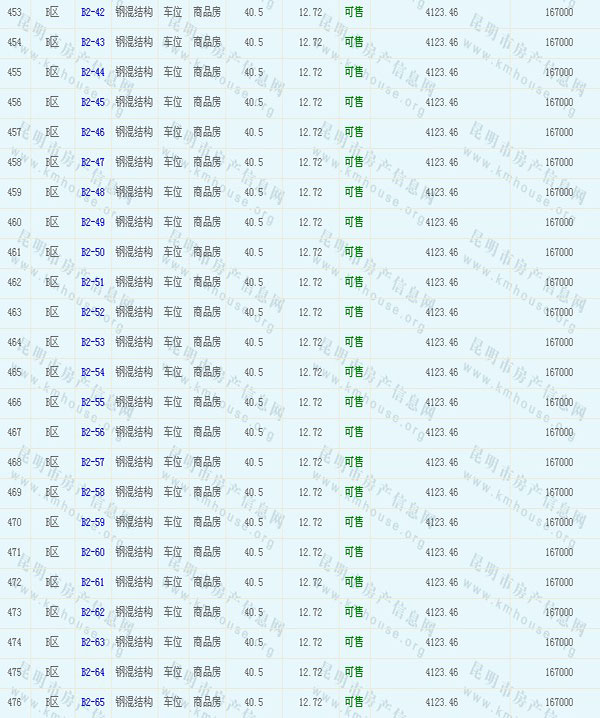Open details for unit B2-52
Viewport: 600px width, 718px height.
pos(92,312)
